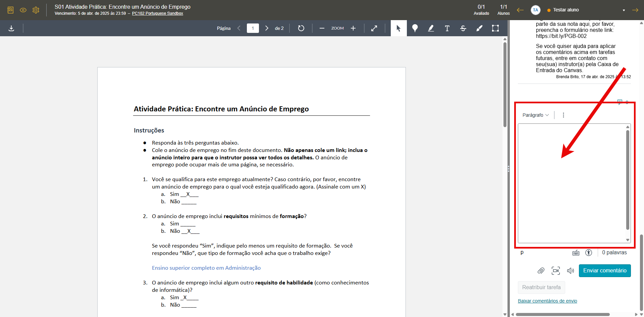Click the 'de 2' page total text
The width and height of the screenshot is (644, 317).
pos(279,28)
